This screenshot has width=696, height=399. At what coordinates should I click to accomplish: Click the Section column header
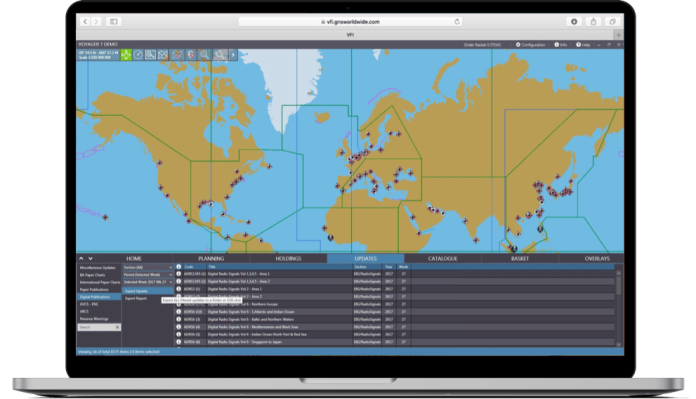368,267
